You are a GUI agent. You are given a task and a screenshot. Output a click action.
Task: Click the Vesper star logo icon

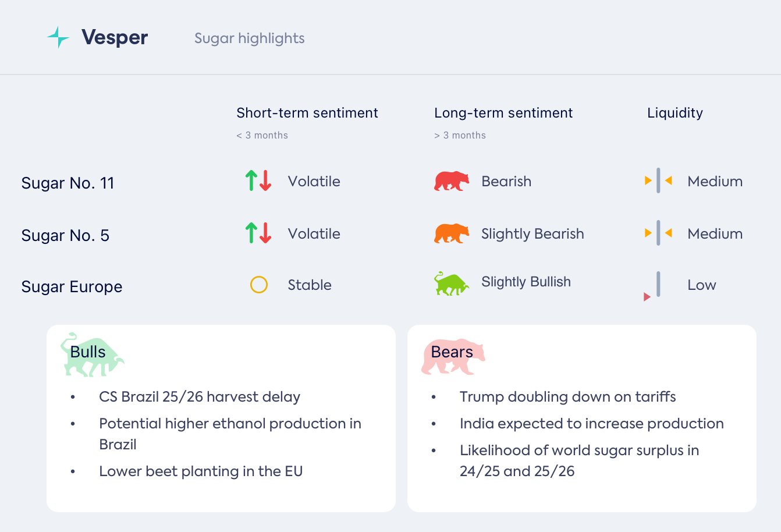pos(58,37)
